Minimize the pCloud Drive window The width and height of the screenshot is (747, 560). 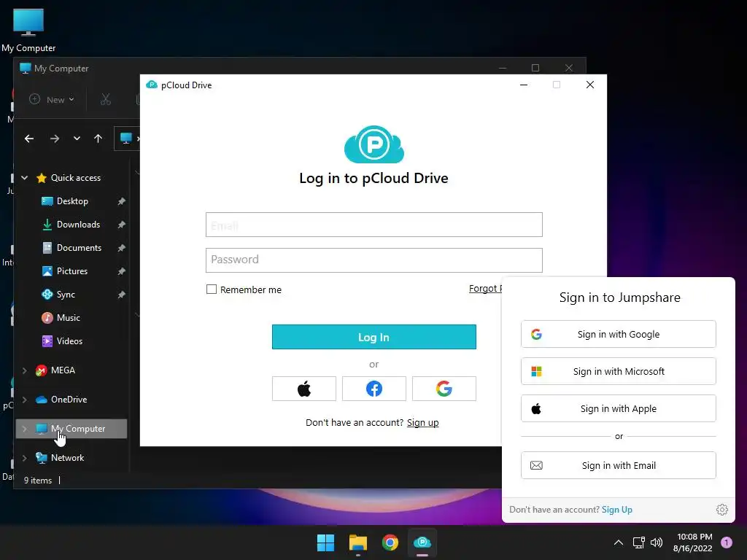click(524, 85)
